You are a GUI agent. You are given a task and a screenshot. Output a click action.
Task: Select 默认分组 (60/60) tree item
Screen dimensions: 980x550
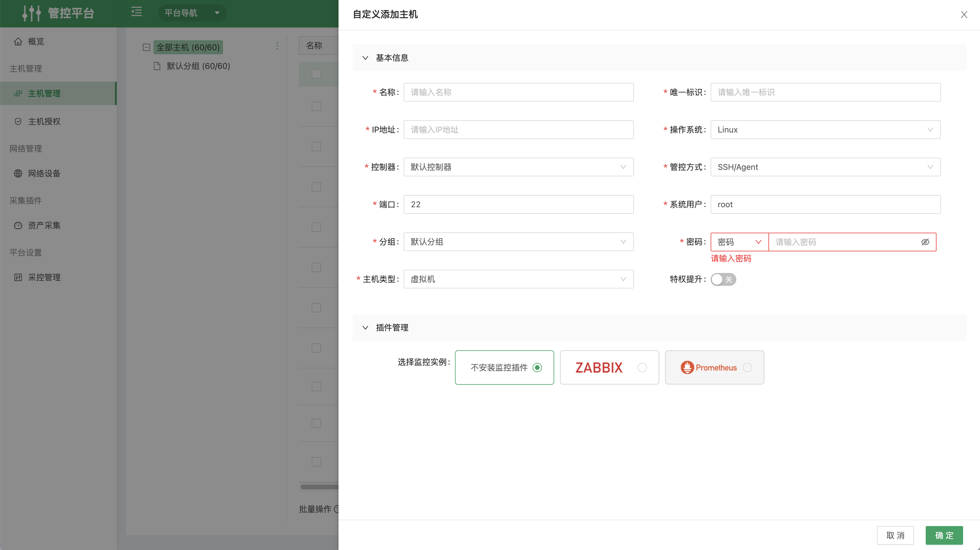[x=198, y=66]
